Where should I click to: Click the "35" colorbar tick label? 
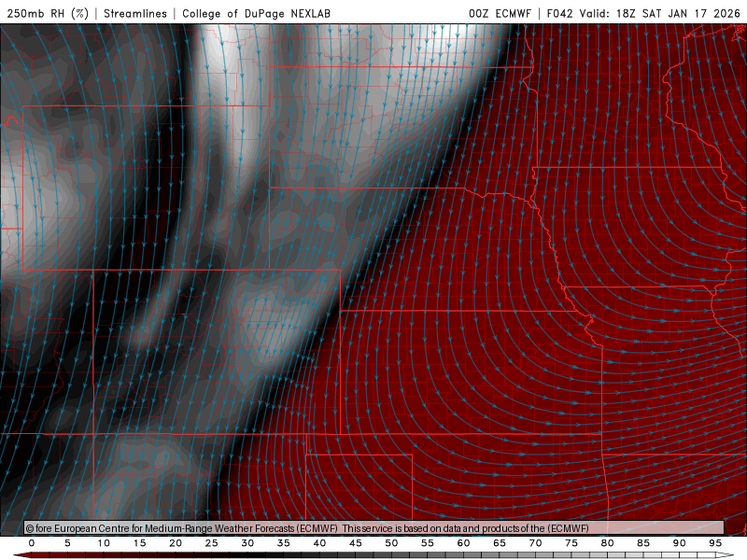pos(284,543)
